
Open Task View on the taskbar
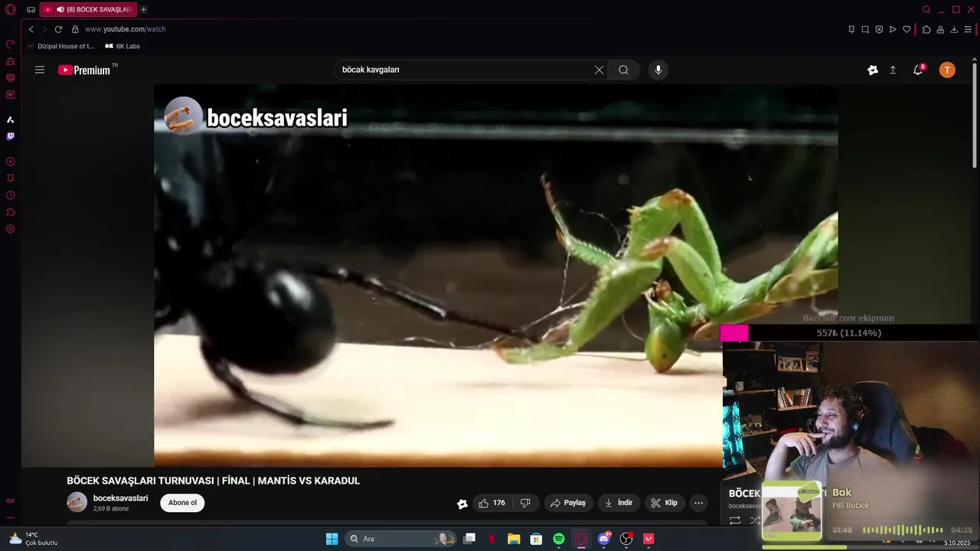point(469,539)
